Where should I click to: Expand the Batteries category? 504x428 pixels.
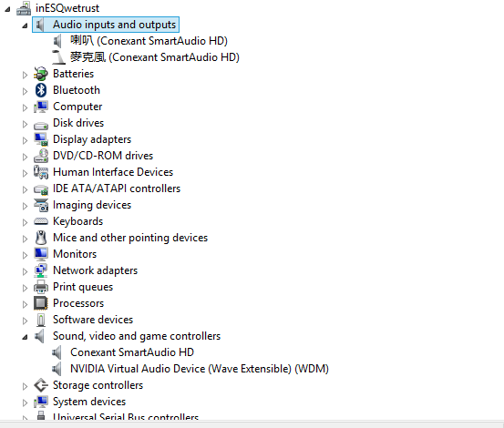coord(25,75)
